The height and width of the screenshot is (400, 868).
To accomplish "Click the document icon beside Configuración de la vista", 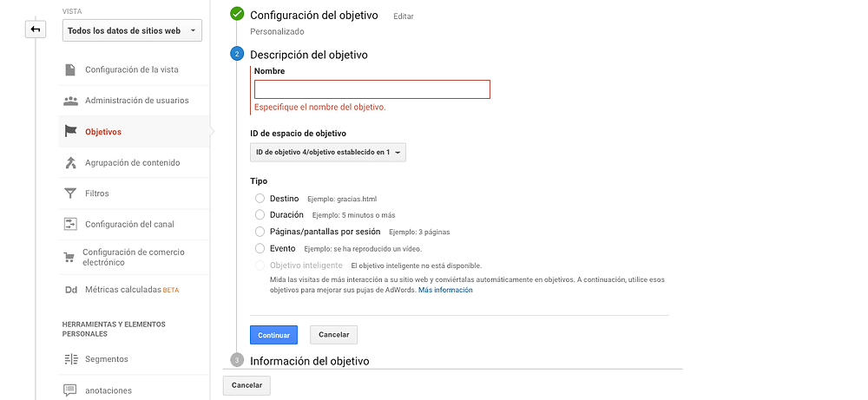I will coord(70,69).
